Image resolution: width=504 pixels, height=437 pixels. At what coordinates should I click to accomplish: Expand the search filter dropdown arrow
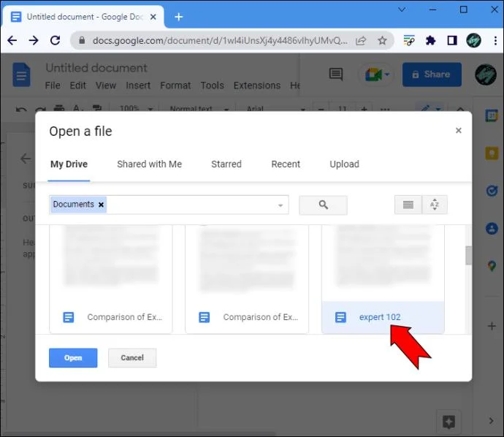pyautogui.click(x=280, y=205)
